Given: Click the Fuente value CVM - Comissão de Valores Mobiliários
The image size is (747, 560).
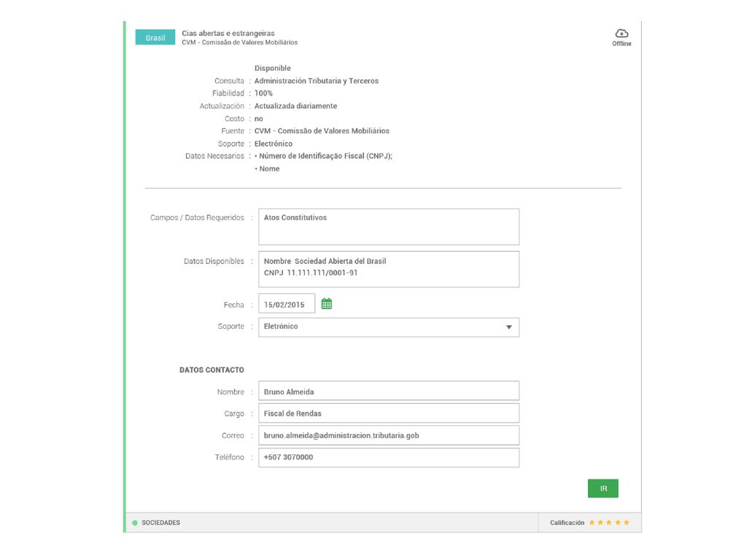Looking at the screenshot, I should [x=322, y=131].
